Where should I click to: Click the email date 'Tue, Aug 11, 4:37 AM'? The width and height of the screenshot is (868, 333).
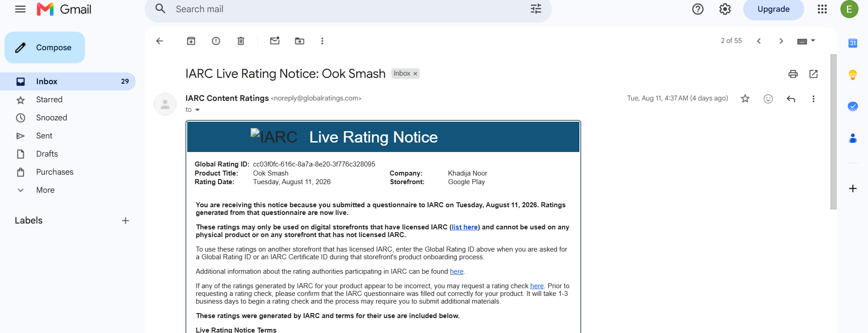[x=678, y=98]
